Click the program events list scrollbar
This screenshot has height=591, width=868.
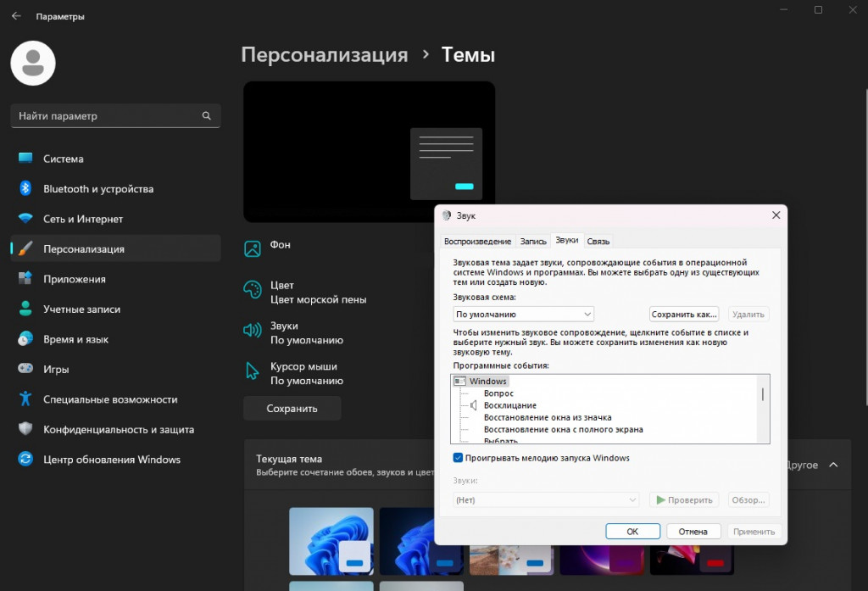point(762,393)
